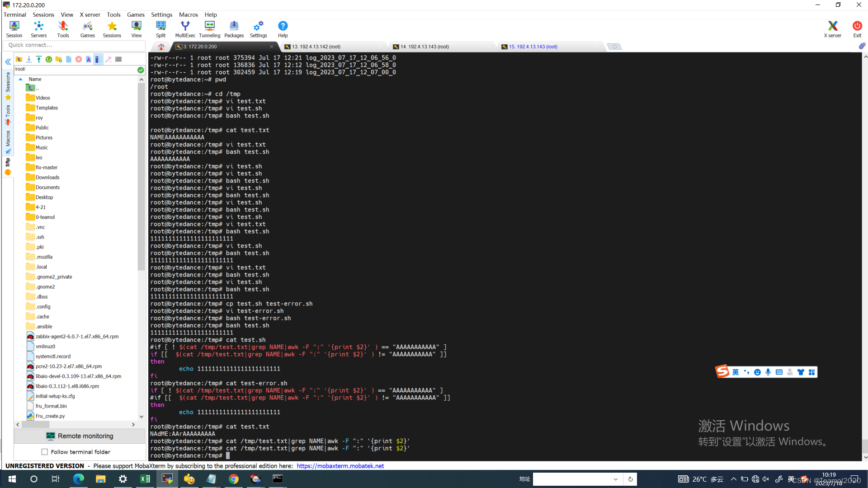
Task: Open the address dropdown in Windows taskbar
Action: pos(615,479)
